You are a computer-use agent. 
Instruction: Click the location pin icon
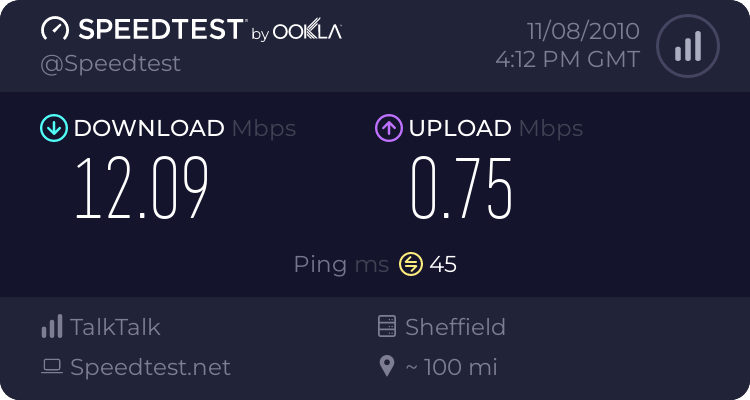point(387,367)
